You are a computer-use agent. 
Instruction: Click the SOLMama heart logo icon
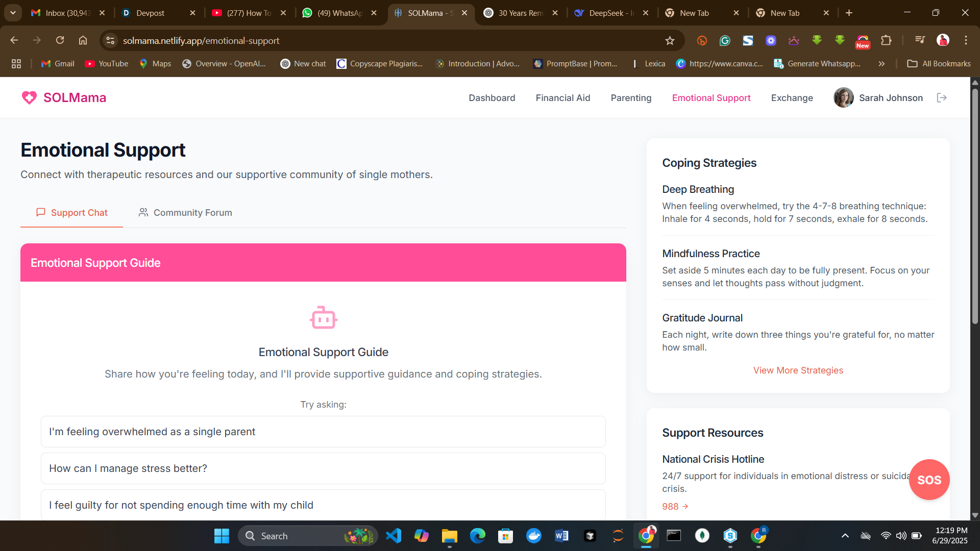pyautogui.click(x=29, y=97)
